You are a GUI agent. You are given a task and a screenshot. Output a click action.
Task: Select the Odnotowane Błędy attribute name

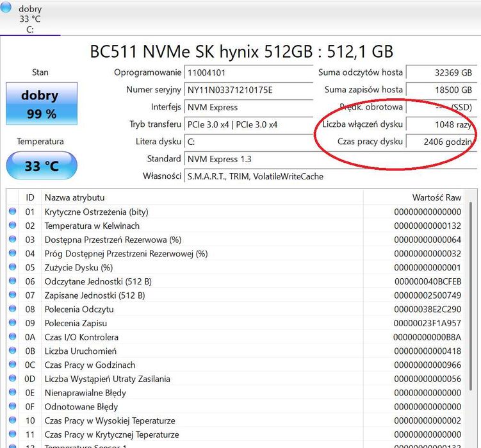[81, 407]
